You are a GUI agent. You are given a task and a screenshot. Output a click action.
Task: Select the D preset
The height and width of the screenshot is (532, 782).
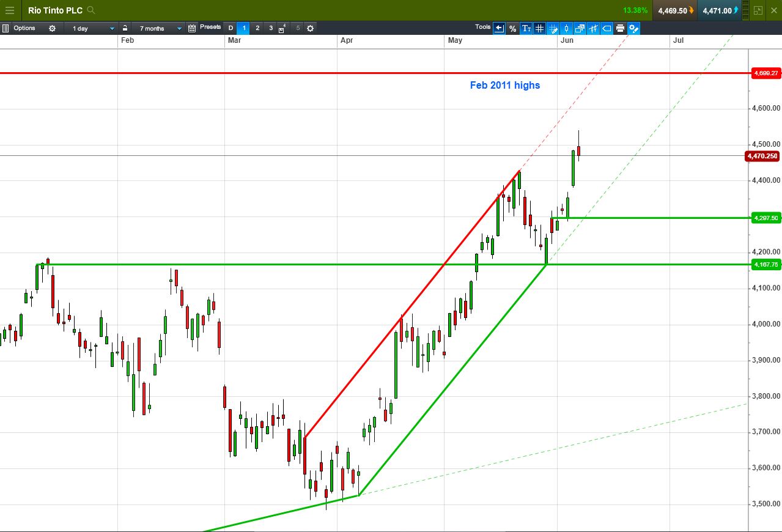click(231, 28)
